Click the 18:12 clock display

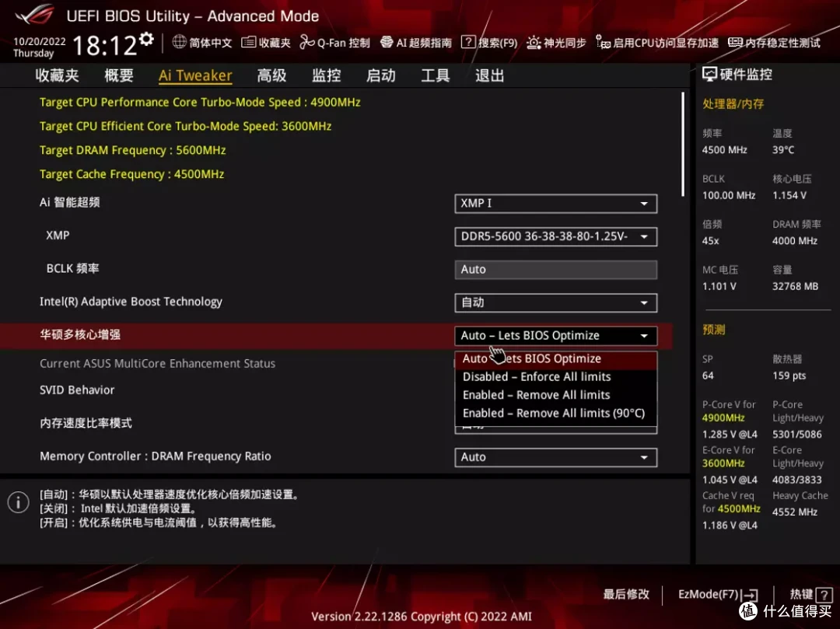click(x=104, y=46)
